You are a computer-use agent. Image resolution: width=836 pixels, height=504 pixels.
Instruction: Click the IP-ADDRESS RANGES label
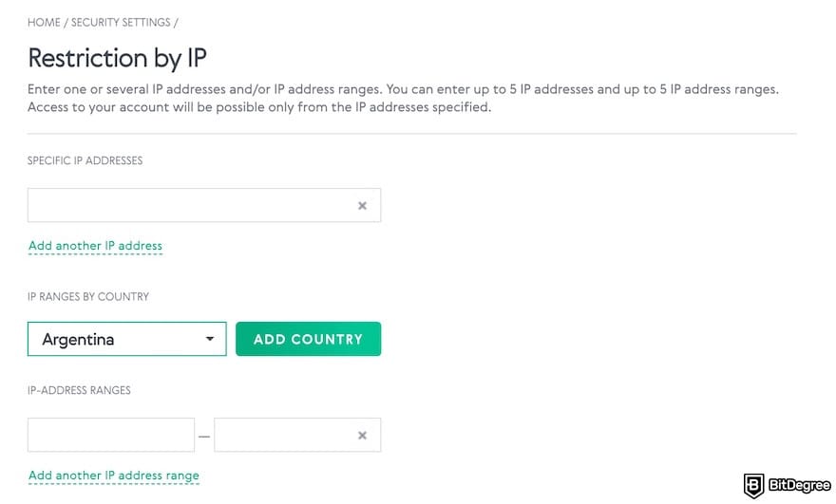tap(79, 390)
